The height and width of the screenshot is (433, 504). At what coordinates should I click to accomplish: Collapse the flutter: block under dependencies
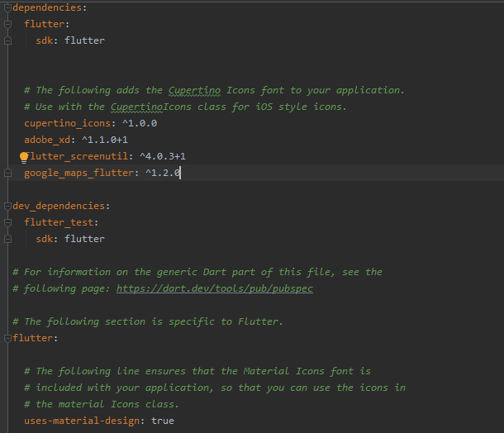[7, 25]
